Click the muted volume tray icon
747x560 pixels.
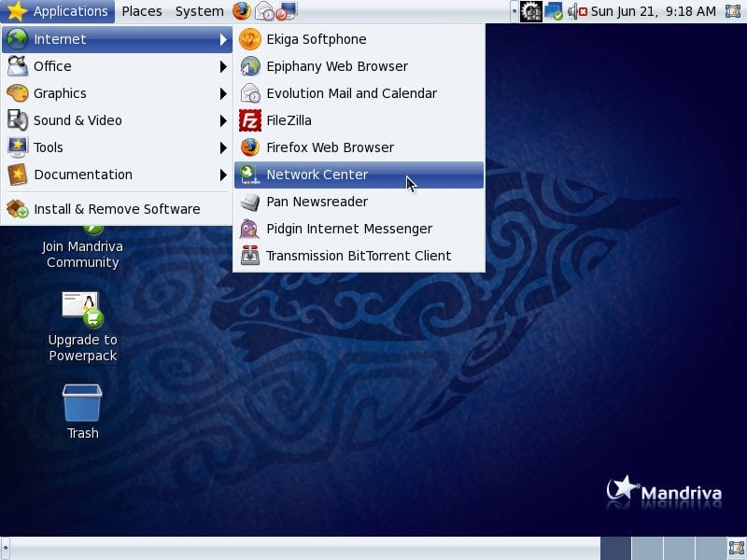pos(577,11)
